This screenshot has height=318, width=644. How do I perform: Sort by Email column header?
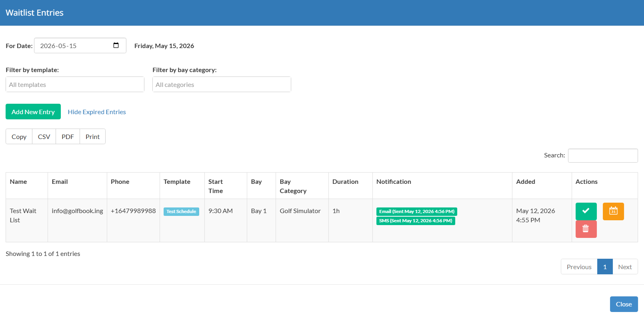(77, 186)
